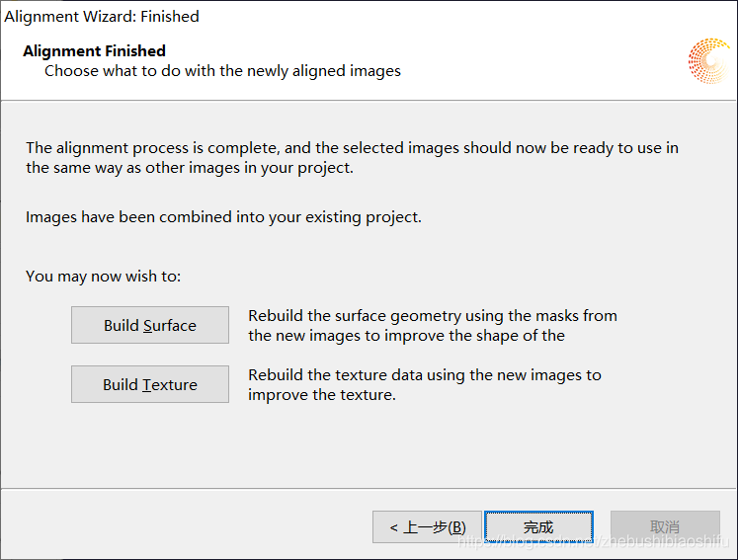Go back with the 上一步(B) button
Screen dimensions: 738x560
tap(427, 527)
